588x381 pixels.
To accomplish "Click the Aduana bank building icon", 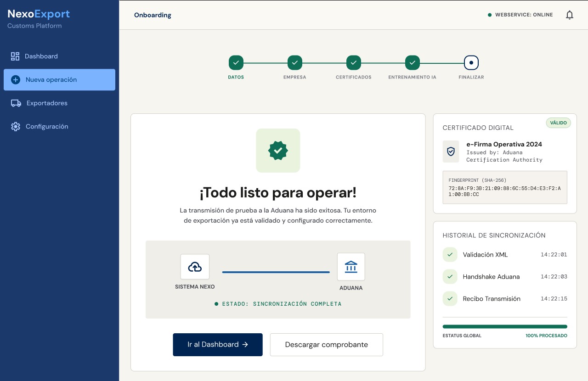I will (x=351, y=267).
